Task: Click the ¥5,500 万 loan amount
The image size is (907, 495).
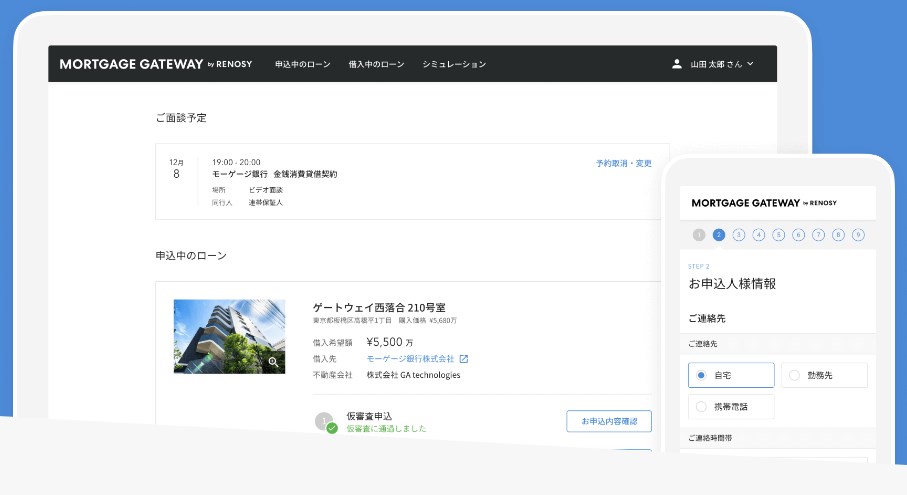Action: (390, 342)
